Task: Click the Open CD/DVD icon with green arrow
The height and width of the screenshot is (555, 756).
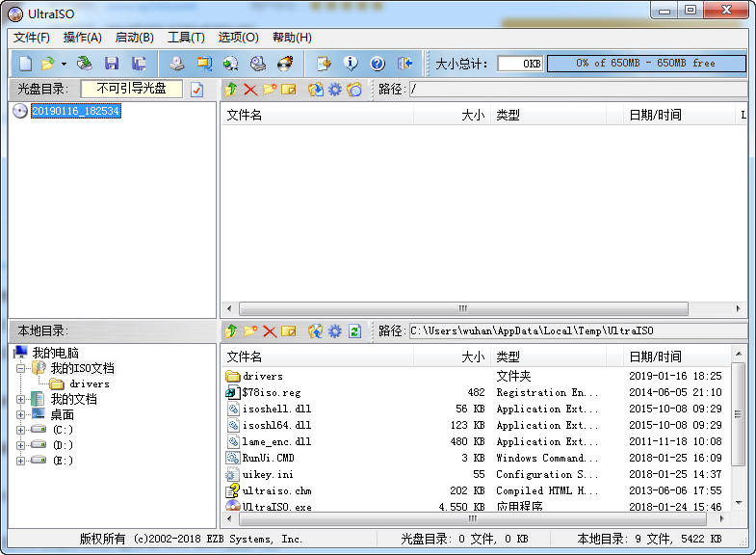Action: pyautogui.click(x=85, y=64)
